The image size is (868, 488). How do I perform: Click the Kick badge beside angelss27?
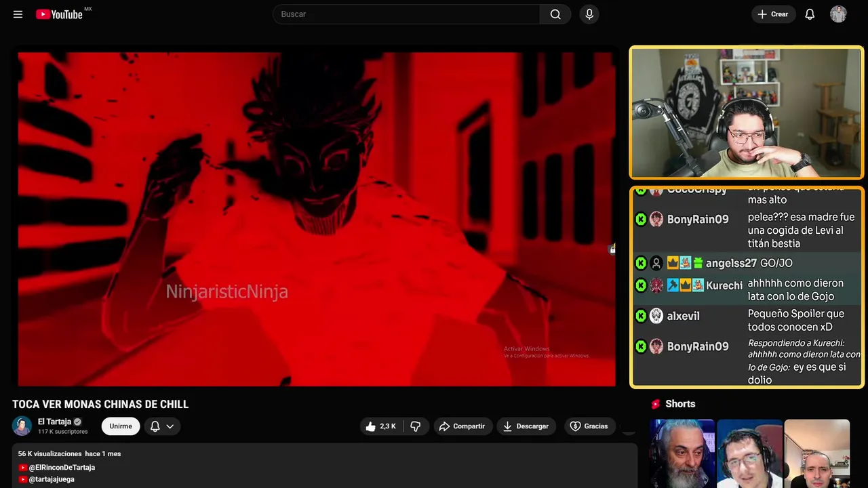tap(640, 263)
